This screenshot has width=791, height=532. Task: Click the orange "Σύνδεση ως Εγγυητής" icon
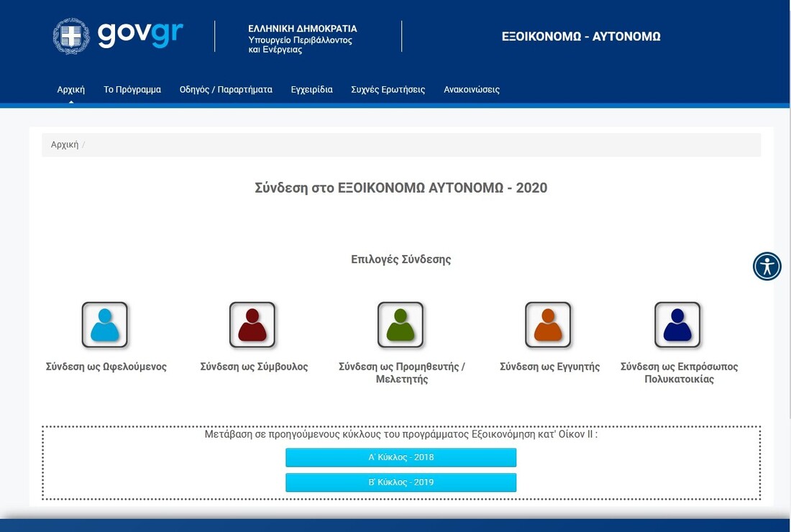(x=549, y=325)
